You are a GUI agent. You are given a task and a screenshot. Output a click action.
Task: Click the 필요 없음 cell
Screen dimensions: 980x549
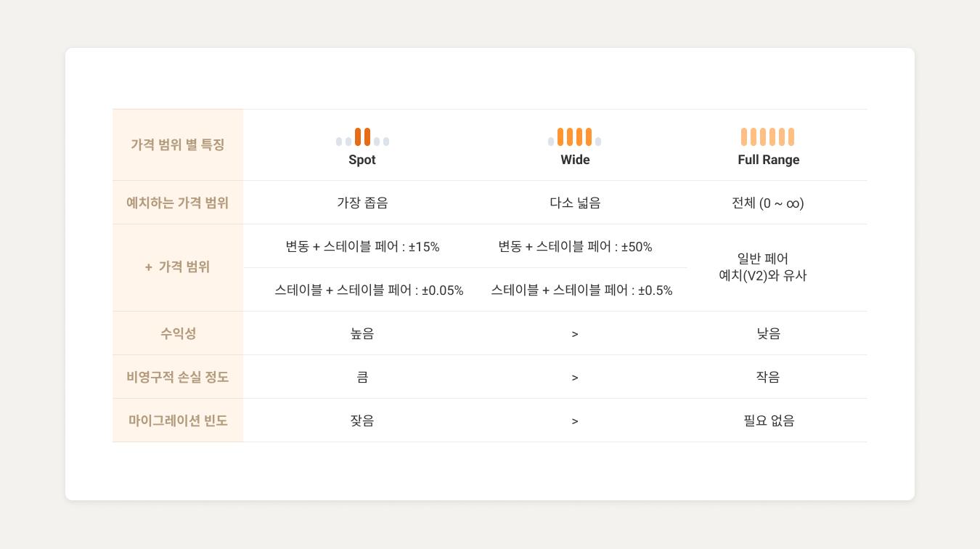(768, 420)
